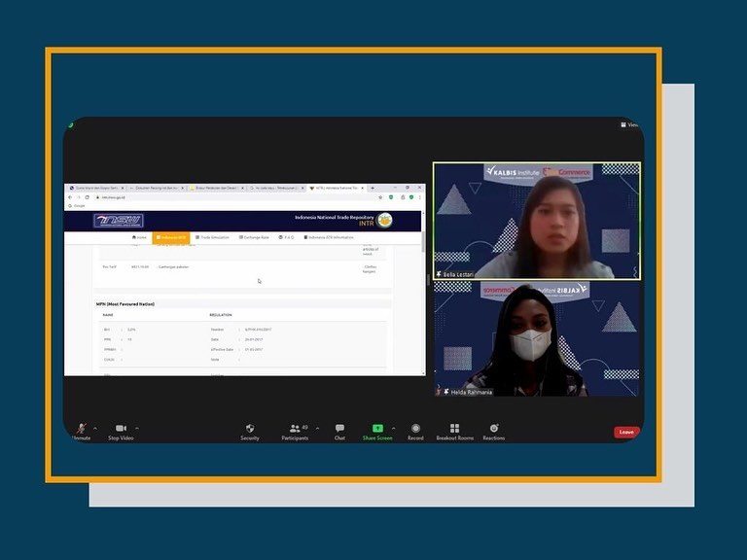The width and height of the screenshot is (747, 560).
Task: Click the green Share Screen button
Action: click(x=377, y=431)
